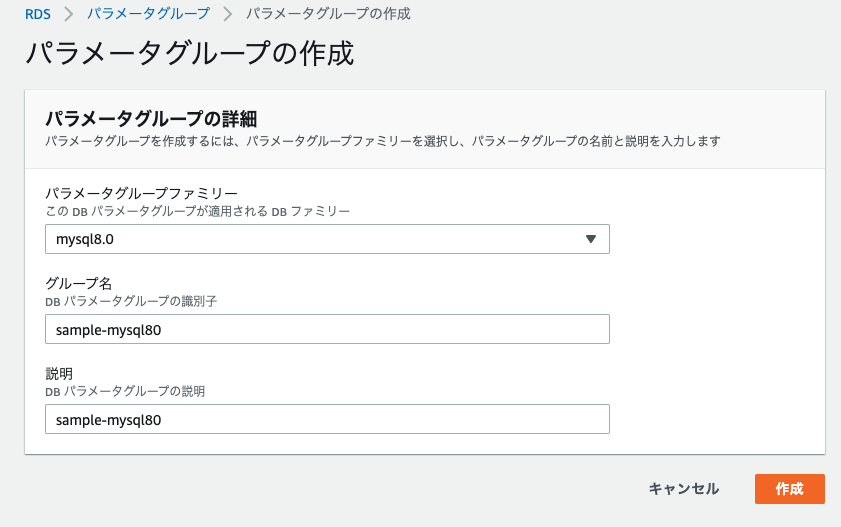
Task: Click the パラメータグループの作成 breadcrumb item
Action: pos(328,14)
